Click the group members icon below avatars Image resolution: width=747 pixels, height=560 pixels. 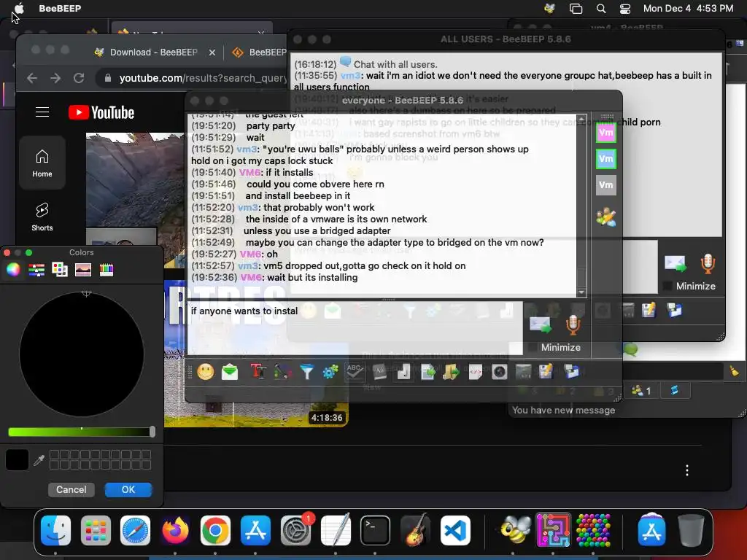tap(606, 217)
